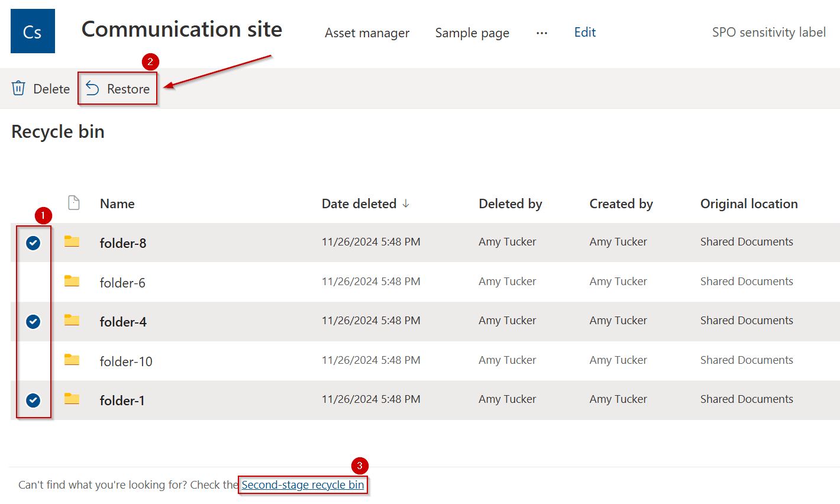Reverse sorting with the Date deleted arrow
The height and width of the screenshot is (504, 840).
point(406,203)
